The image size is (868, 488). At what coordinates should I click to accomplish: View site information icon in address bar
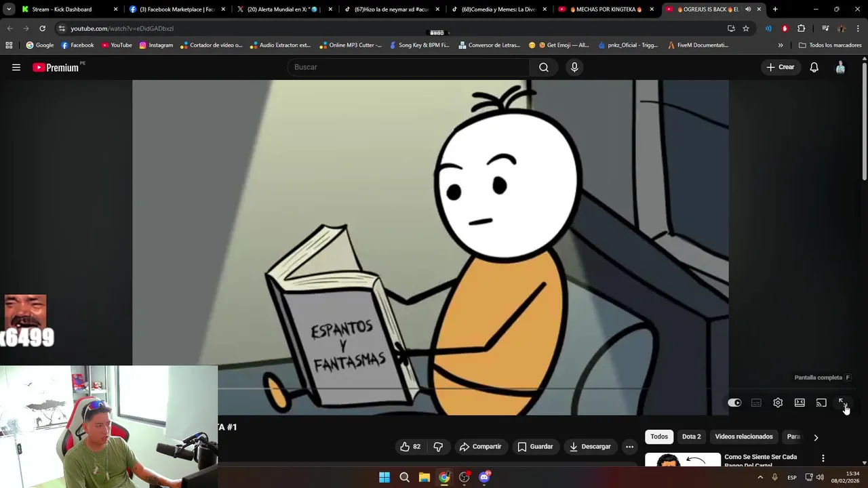(x=62, y=28)
